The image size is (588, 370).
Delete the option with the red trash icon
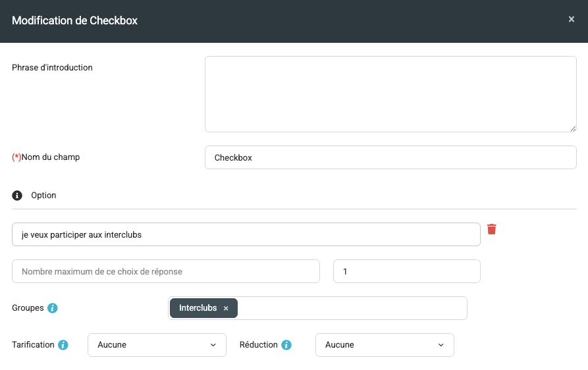tap(492, 229)
